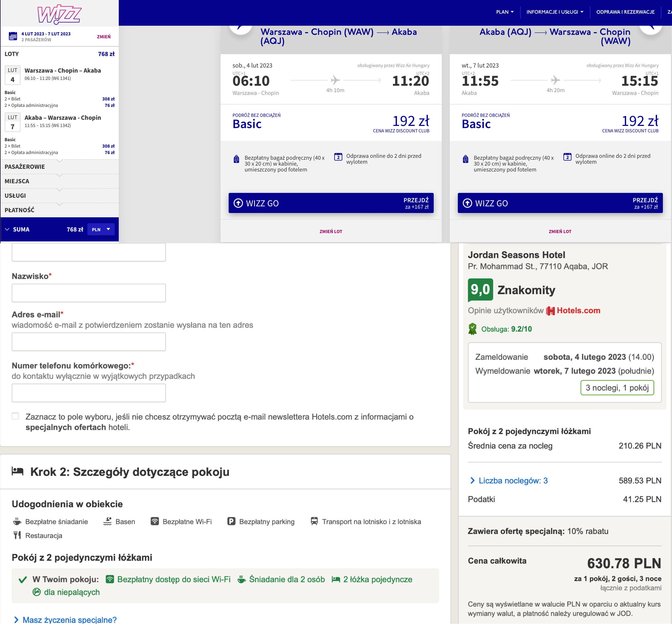Open INFORMACJE I USŁUGI dropdown menu

click(555, 12)
